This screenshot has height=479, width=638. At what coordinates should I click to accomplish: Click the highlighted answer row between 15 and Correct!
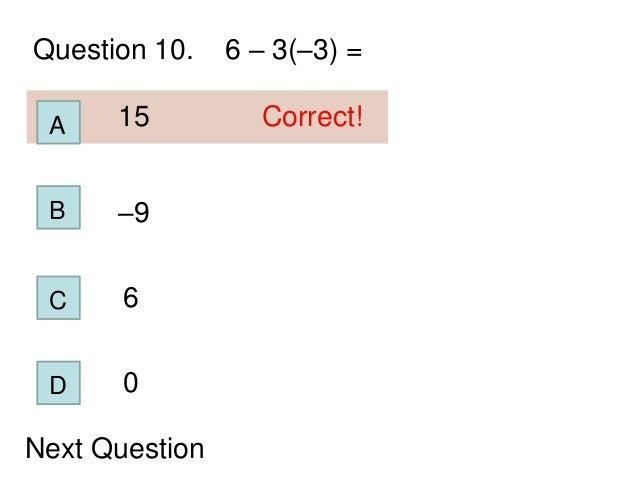[x=205, y=117]
